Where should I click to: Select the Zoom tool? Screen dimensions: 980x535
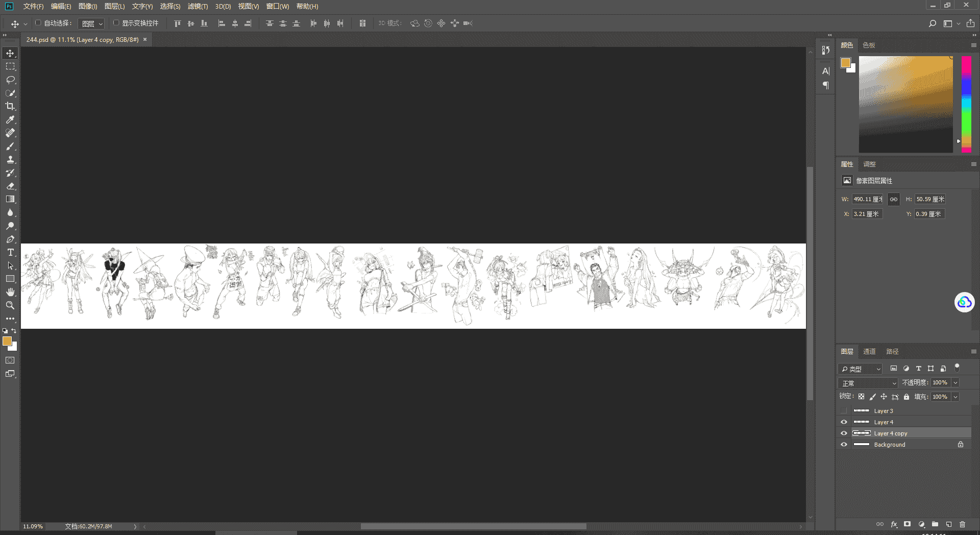[x=10, y=305]
